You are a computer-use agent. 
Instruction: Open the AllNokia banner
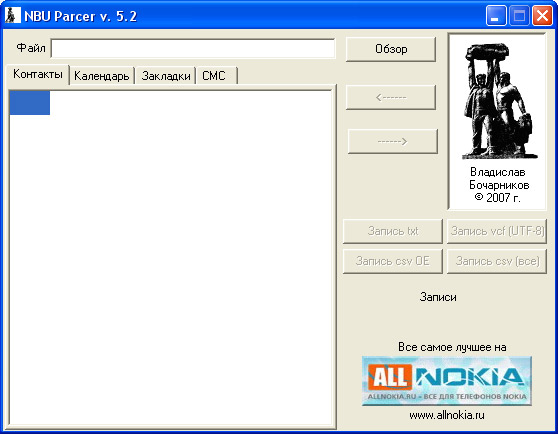point(447,381)
